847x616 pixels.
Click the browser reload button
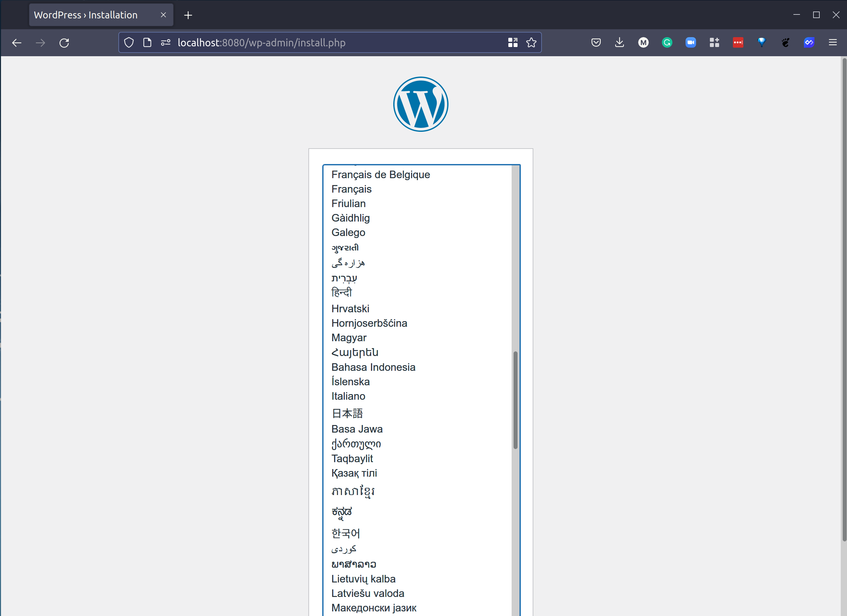[x=64, y=43]
